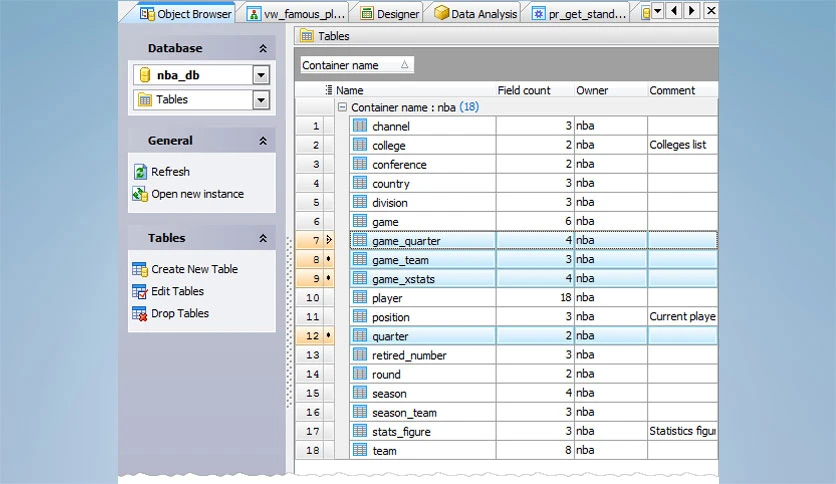Click the table icon next to stats_figure
The width and height of the screenshot is (836, 484).
[360, 431]
